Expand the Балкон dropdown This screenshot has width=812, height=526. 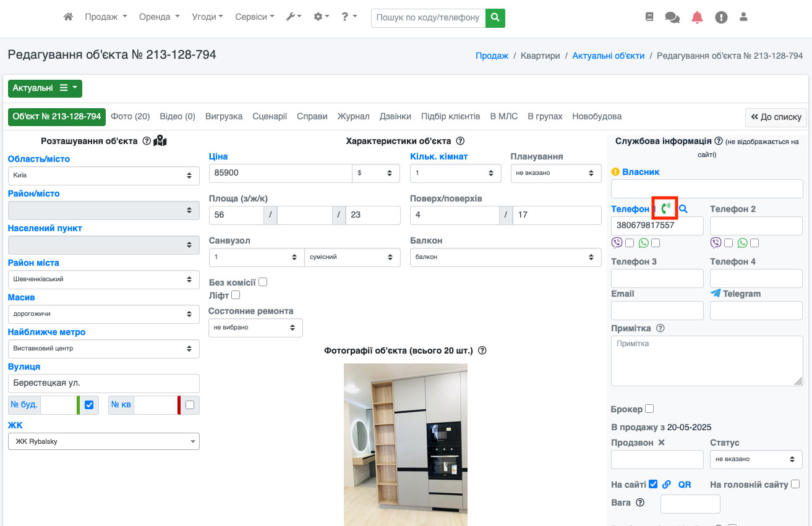click(x=505, y=257)
